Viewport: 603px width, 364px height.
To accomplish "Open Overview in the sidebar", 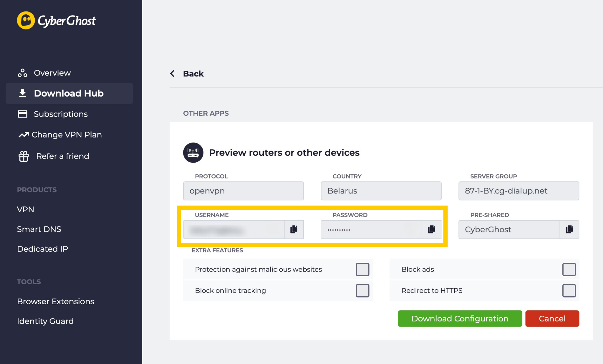I will (x=52, y=73).
